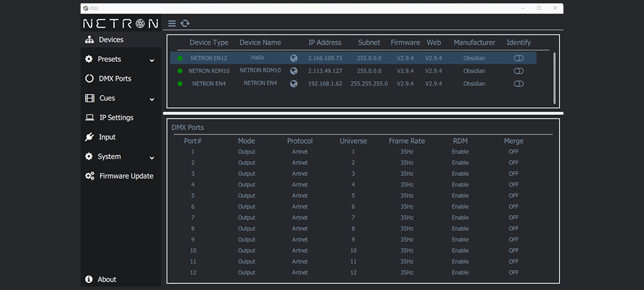Expand the Cues submenu chevron
The height and width of the screenshot is (290, 644).
152,99
